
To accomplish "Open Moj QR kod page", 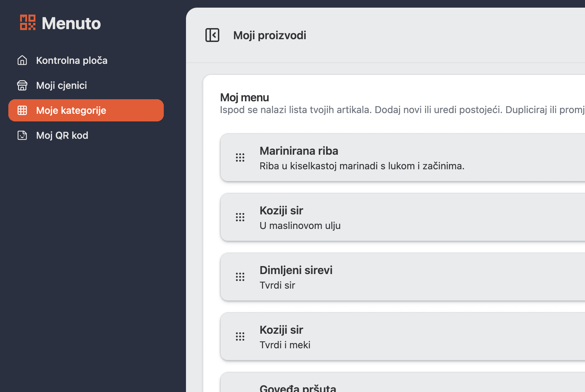I will pos(62,135).
